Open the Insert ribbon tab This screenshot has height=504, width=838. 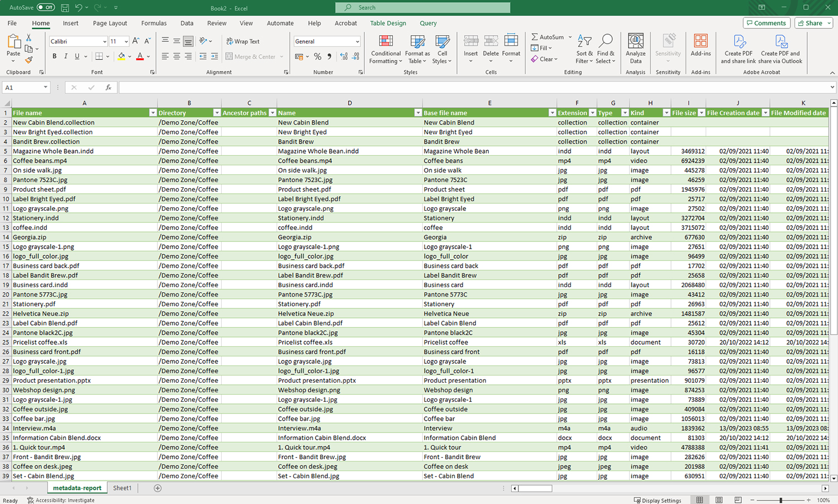tap(70, 23)
